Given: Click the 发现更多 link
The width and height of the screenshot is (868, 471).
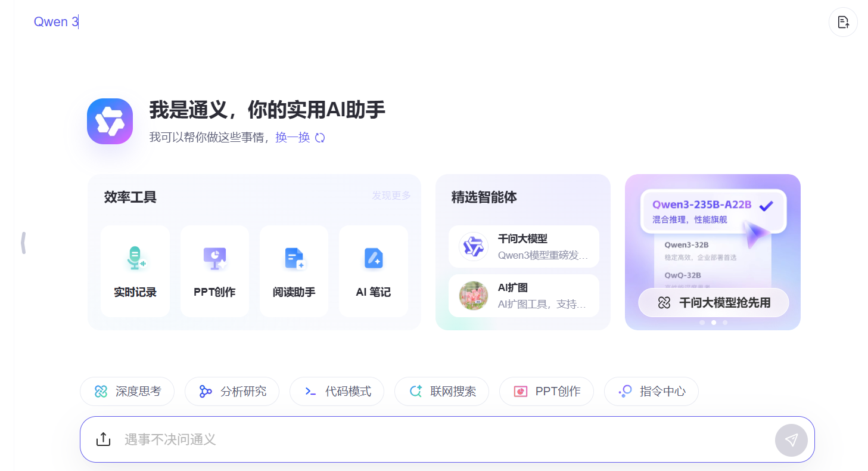Looking at the screenshot, I should 391,196.
